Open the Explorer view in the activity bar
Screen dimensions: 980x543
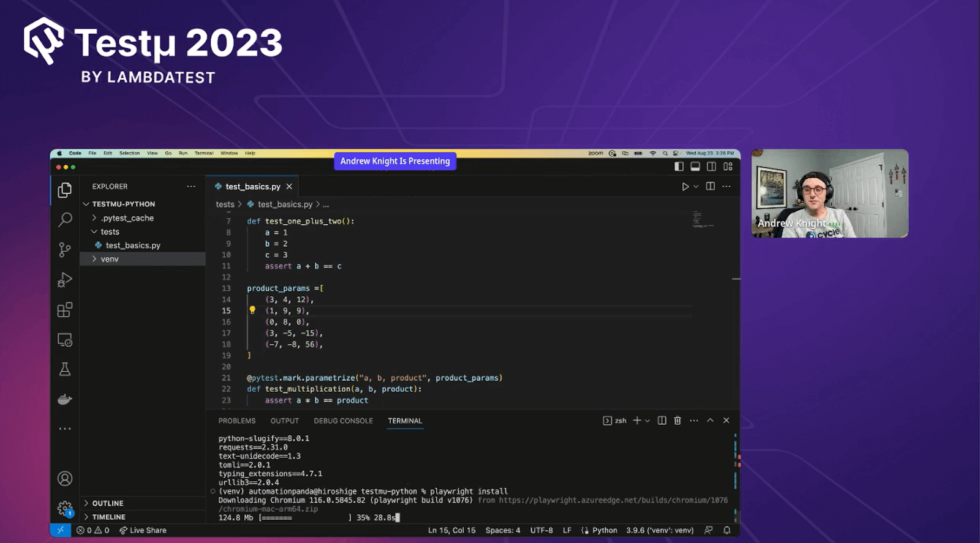click(x=64, y=190)
